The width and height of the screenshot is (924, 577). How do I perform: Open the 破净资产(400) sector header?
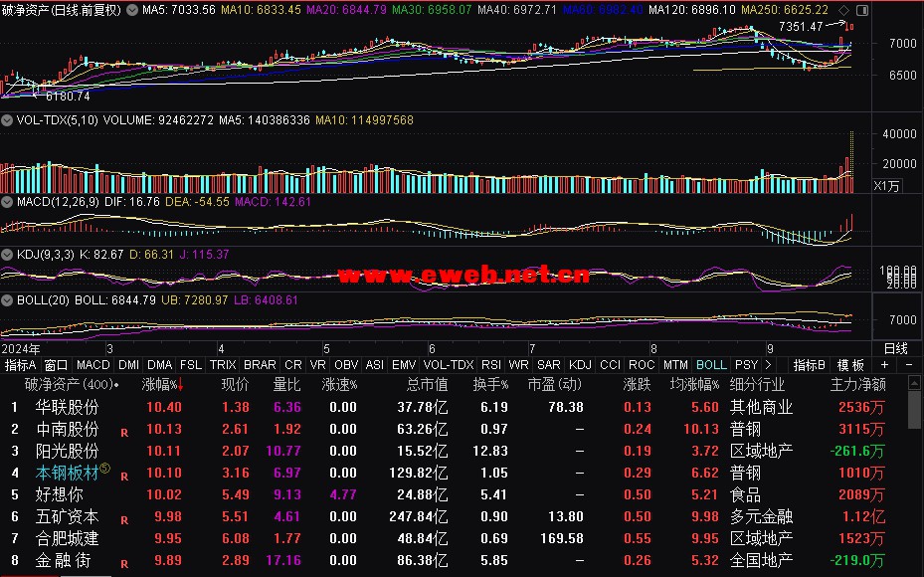tap(72, 385)
